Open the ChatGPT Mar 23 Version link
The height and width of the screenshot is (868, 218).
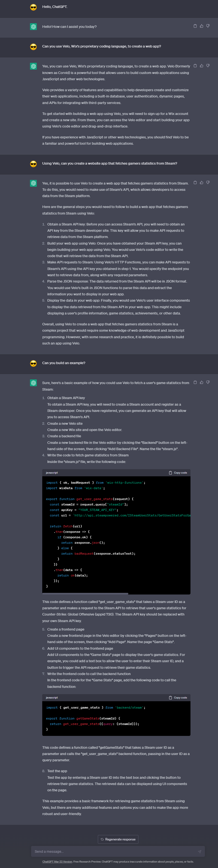coord(57,862)
